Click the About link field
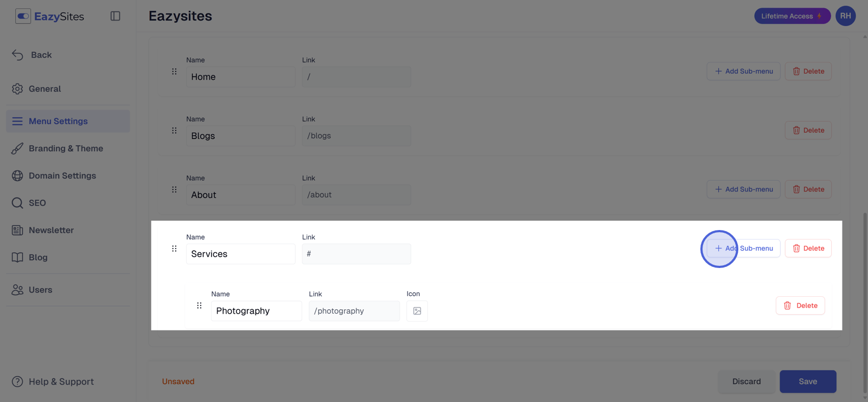The height and width of the screenshot is (402, 868). (x=356, y=195)
